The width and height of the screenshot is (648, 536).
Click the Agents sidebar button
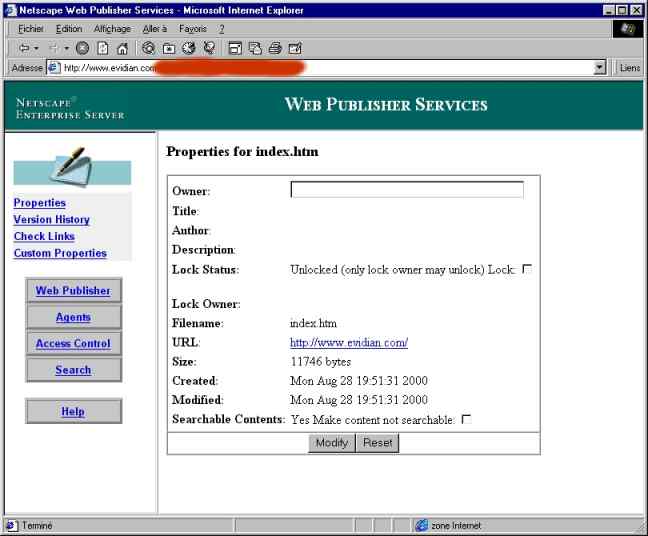pyautogui.click(x=74, y=317)
